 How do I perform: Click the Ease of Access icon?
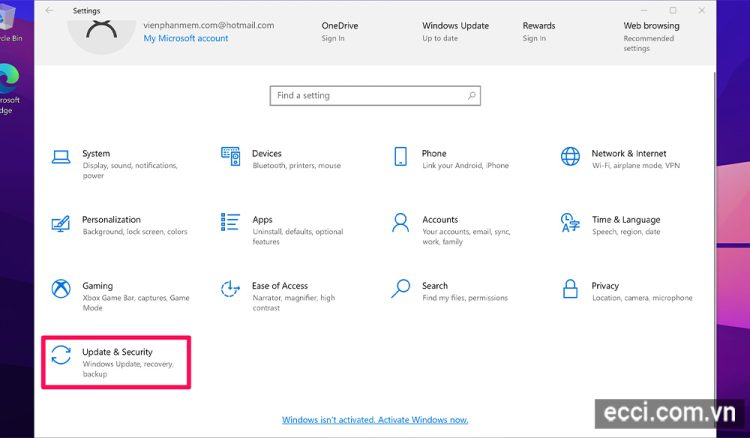pyautogui.click(x=230, y=289)
